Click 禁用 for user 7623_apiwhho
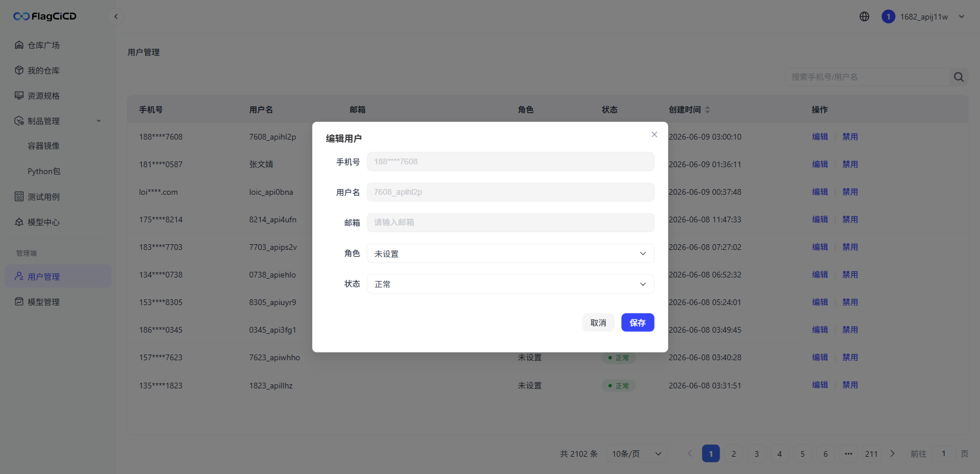Image resolution: width=980 pixels, height=474 pixels. [850, 357]
